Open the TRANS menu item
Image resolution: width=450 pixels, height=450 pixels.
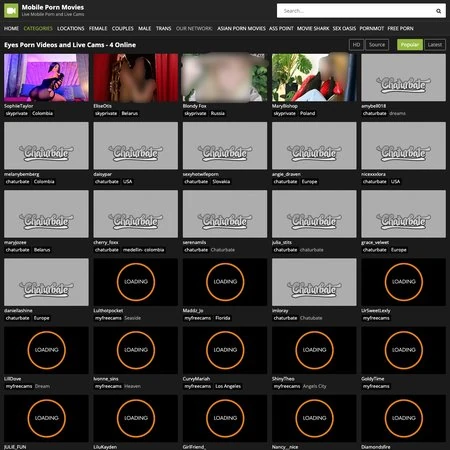(163, 29)
